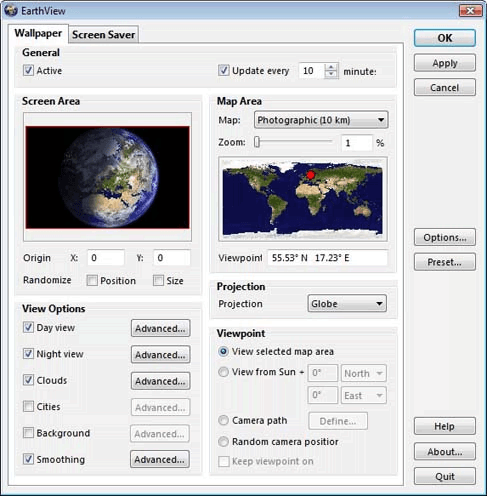Screen dimensions: 487x496
Task: Click the red viewpoint marker on world map
Action: click(x=310, y=175)
